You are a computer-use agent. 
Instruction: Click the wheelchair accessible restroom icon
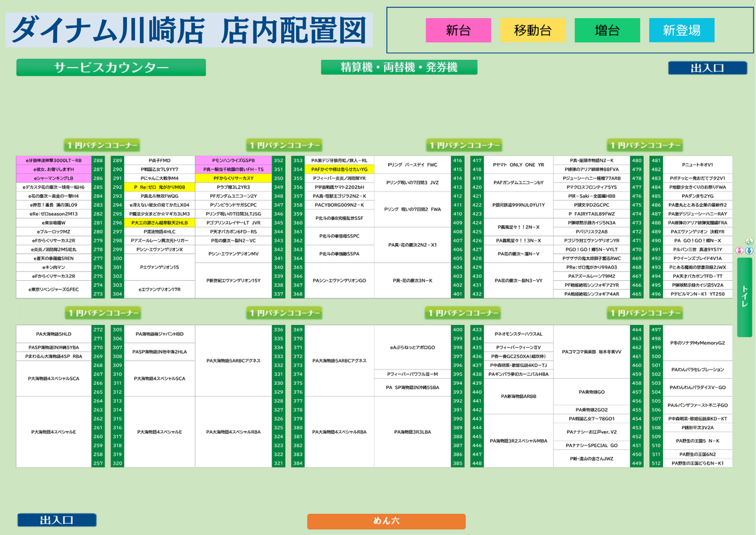pyautogui.click(x=750, y=241)
